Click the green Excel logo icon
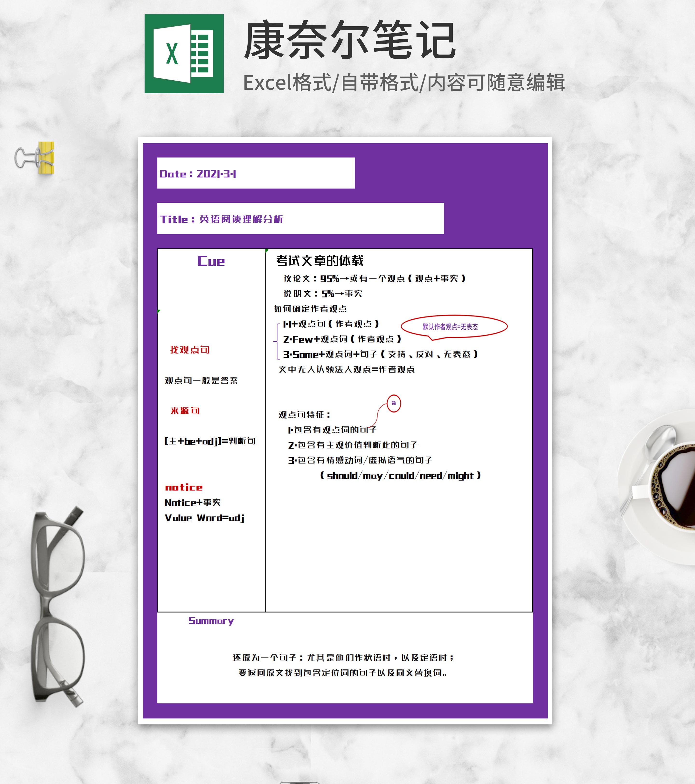The image size is (695, 784). (x=184, y=54)
